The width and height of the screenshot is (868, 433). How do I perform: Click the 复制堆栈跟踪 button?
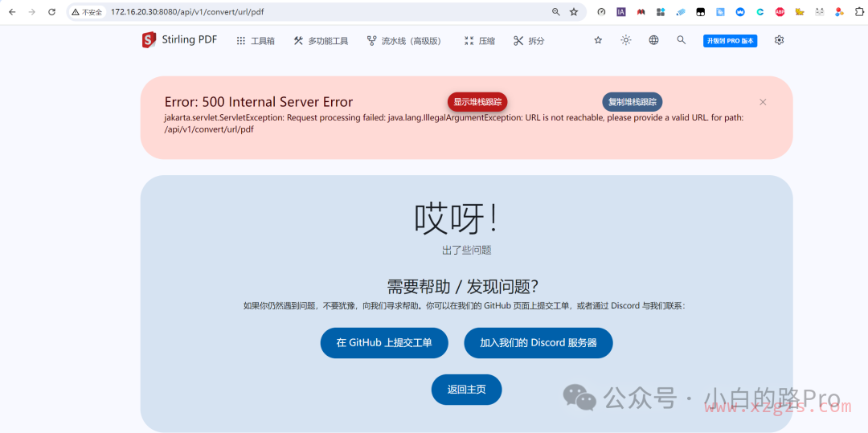pyautogui.click(x=633, y=102)
